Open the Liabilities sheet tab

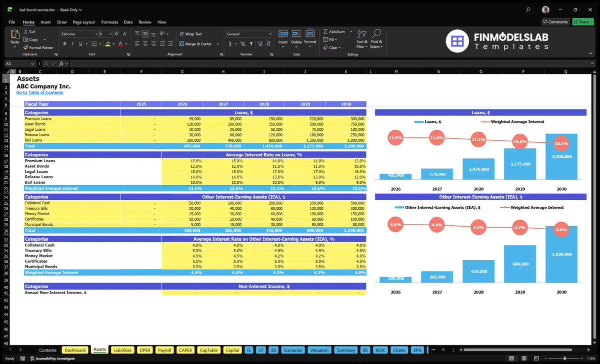(x=122, y=350)
